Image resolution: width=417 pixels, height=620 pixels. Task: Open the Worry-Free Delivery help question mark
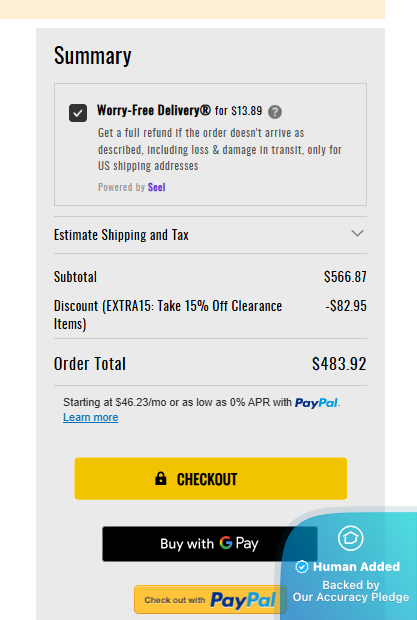click(275, 112)
